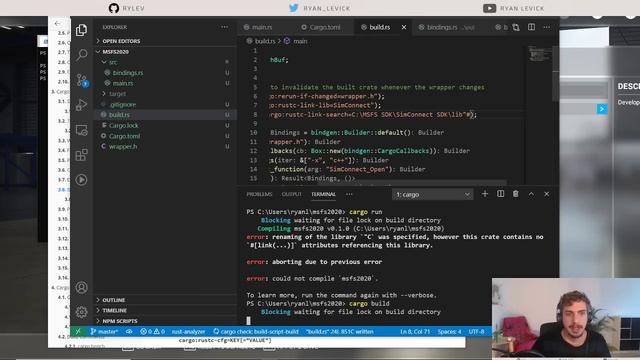640x360 pixels.
Task: Open the Manage gear icon
Action: click(x=82, y=312)
